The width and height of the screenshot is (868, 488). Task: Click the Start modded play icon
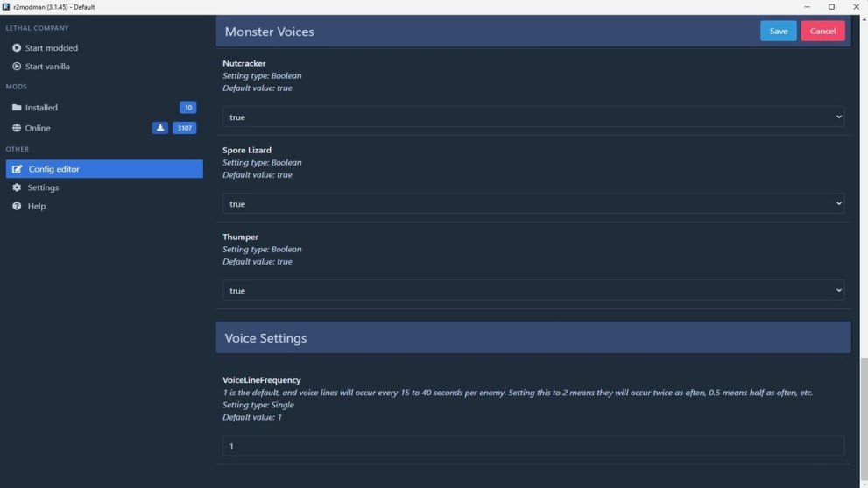(x=17, y=48)
